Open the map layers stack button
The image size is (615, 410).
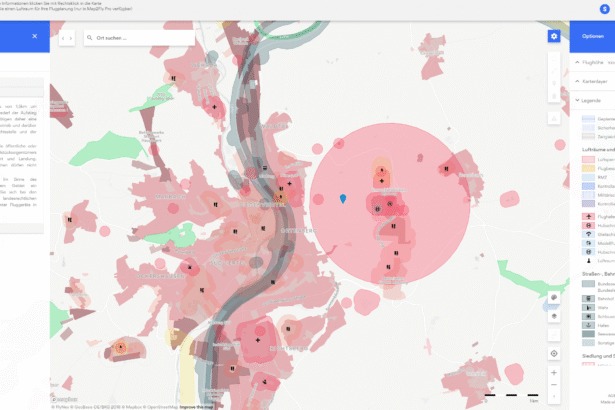pyautogui.click(x=554, y=315)
